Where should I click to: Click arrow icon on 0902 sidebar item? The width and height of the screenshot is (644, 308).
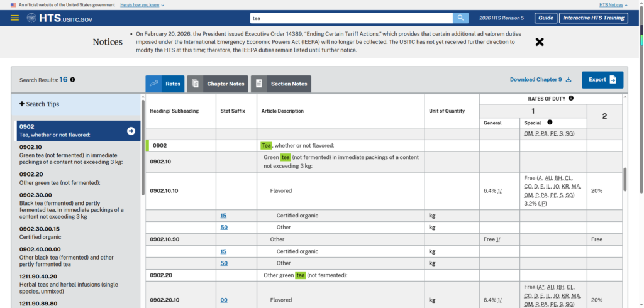131,131
